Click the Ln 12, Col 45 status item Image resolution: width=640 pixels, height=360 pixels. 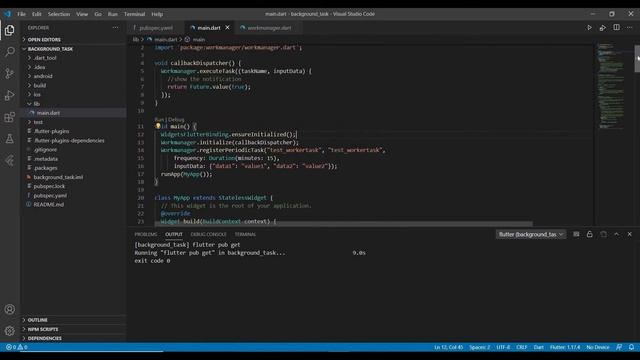tap(448, 347)
